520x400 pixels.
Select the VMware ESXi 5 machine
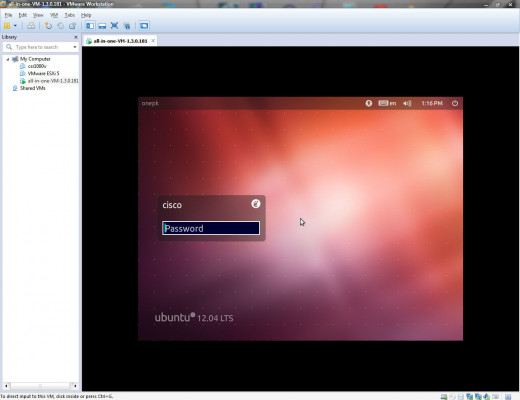tap(43, 73)
